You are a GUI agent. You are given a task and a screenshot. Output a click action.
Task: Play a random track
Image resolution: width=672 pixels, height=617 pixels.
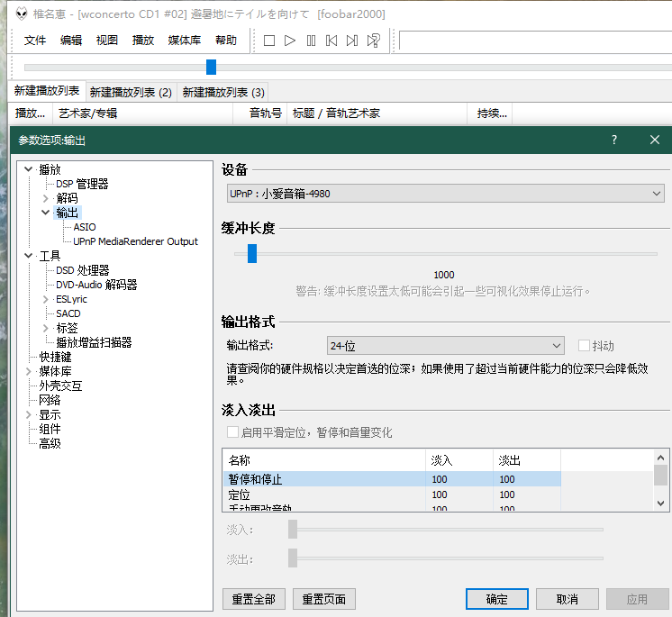(x=374, y=41)
